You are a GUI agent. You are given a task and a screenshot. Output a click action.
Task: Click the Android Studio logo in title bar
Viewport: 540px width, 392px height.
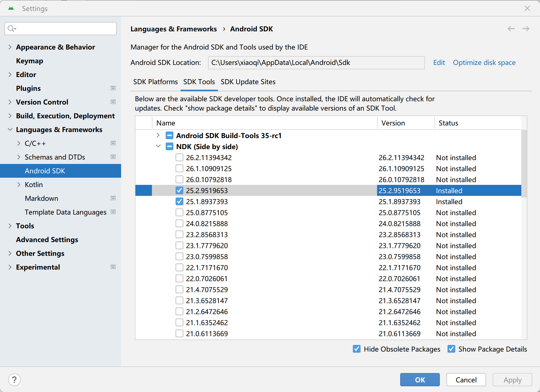point(11,9)
